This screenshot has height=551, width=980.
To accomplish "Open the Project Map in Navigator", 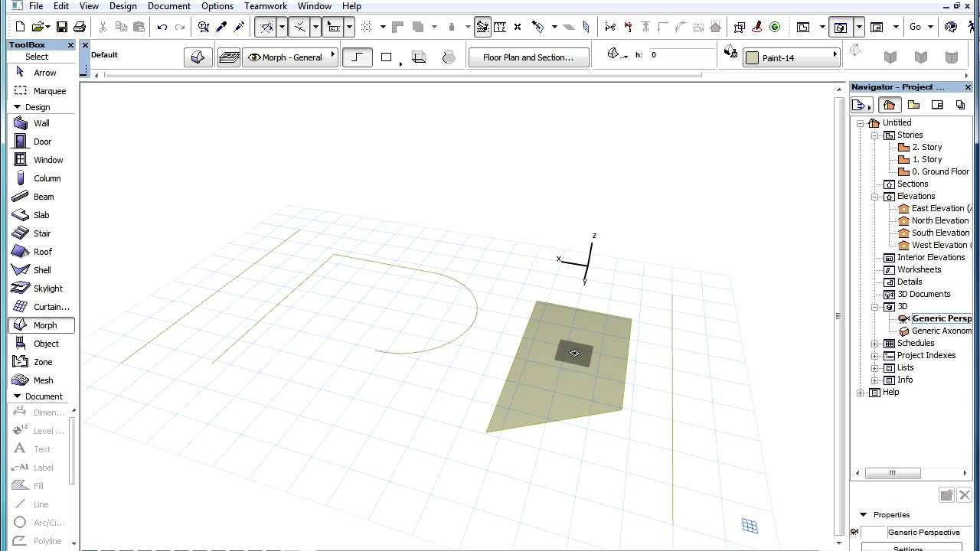I will 889,105.
